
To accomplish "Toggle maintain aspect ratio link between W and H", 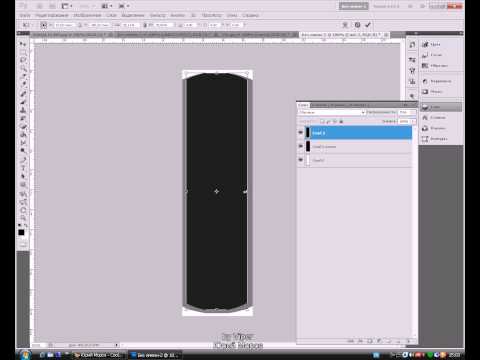I will [x=145, y=25].
